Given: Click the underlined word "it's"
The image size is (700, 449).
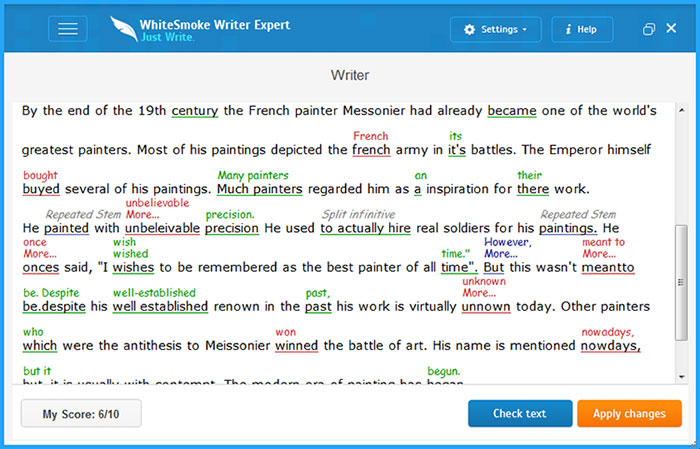Looking at the screenshot, I should pyautogui.click(x=457, y=150).
